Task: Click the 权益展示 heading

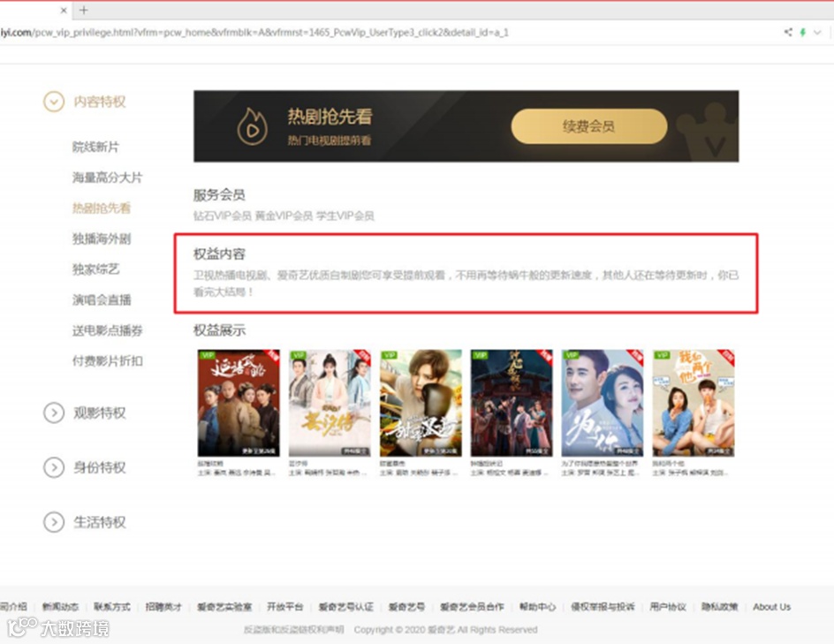Action: click(x=219, y=330)
